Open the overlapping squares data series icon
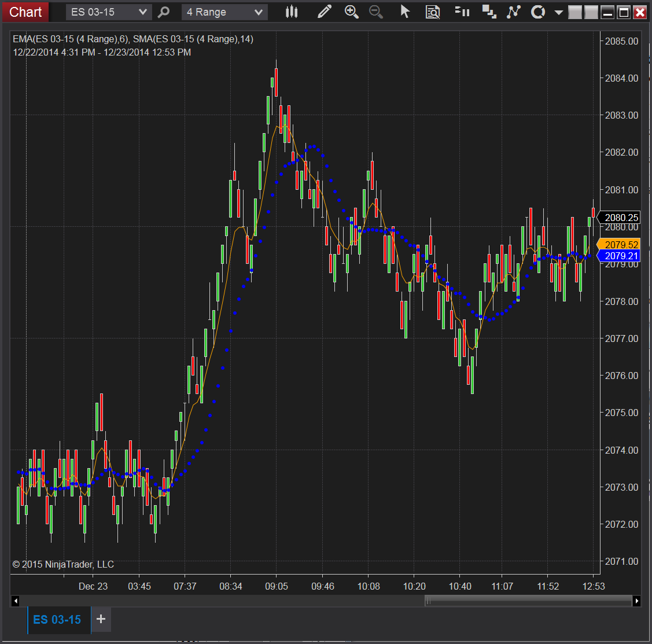This screenshot has width=652, height=644. (489, 12)
